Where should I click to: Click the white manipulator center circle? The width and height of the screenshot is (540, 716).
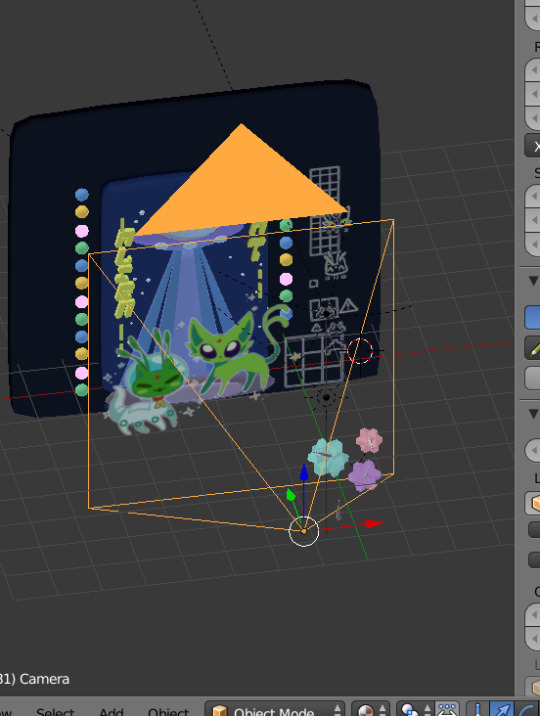point(304,531)
